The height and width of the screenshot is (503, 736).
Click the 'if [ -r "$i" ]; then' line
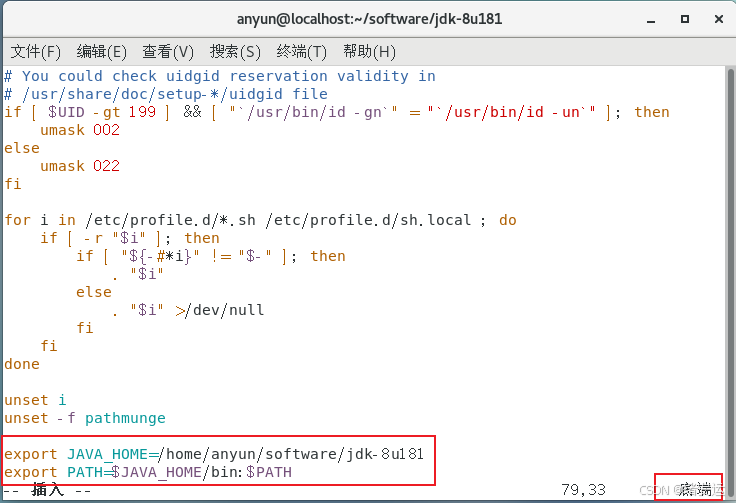click(x=130, y=238)
